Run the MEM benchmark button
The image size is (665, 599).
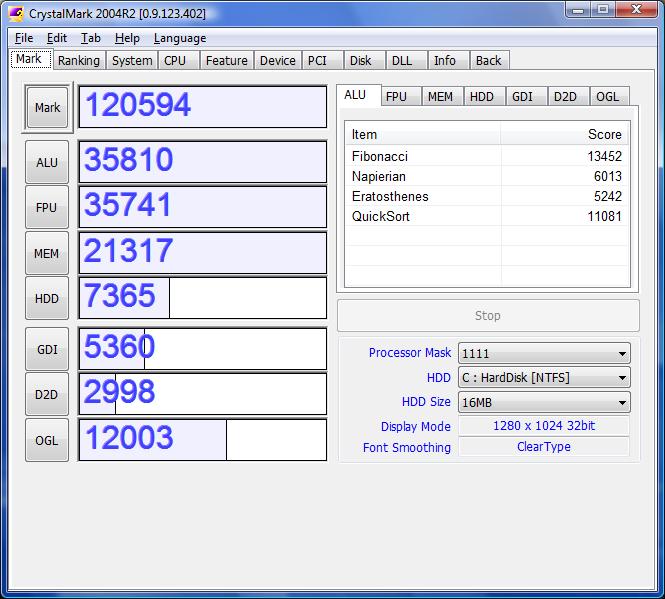pos(47,253)
